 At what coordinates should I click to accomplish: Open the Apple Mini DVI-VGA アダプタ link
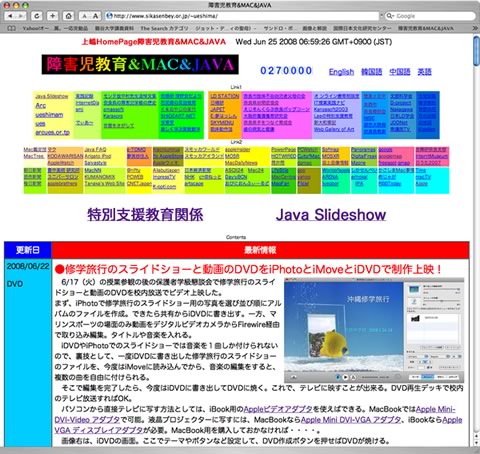click(x=351, y=420)
